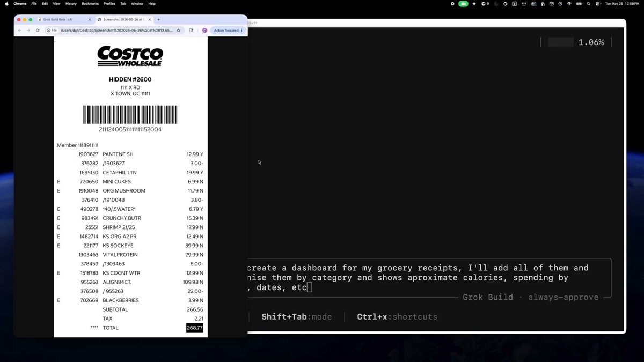Open the Wi-Fi menu

569,3
